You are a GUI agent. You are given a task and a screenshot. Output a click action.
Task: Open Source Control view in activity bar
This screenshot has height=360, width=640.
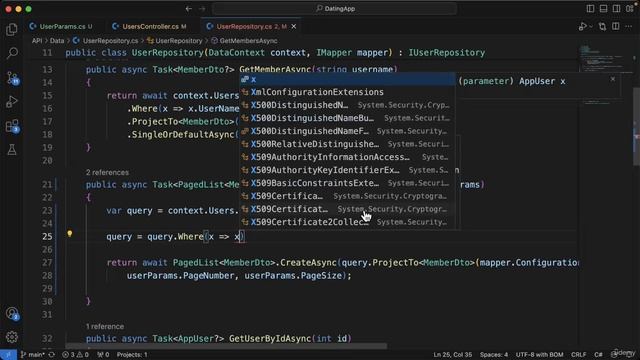click(x=12, y=78)
